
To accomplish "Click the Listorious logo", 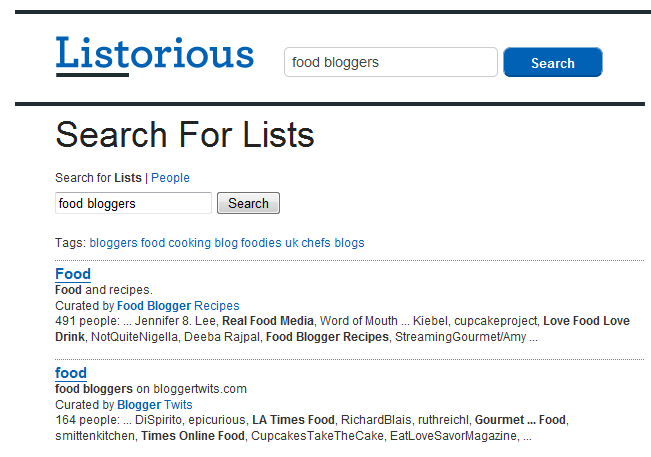I will pyautogui.click(x=155, y=56).
